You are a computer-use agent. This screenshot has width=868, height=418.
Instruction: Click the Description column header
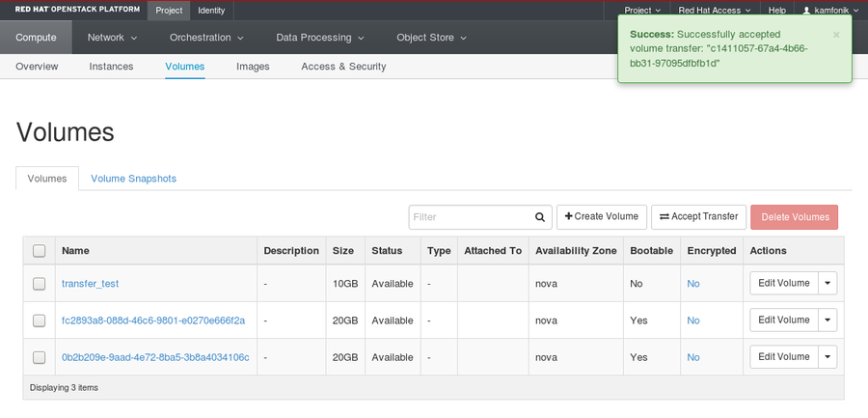[291, 251]
